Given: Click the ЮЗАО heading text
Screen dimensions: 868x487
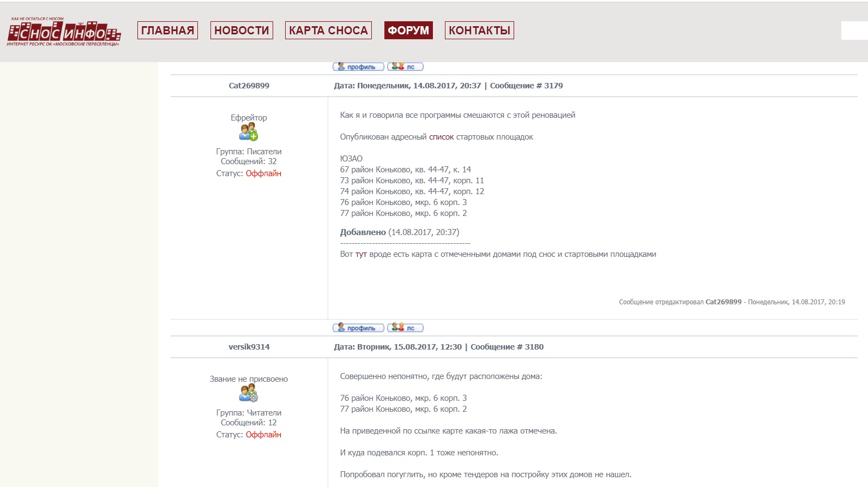Looking at the screenshot, I should [351, 159].
